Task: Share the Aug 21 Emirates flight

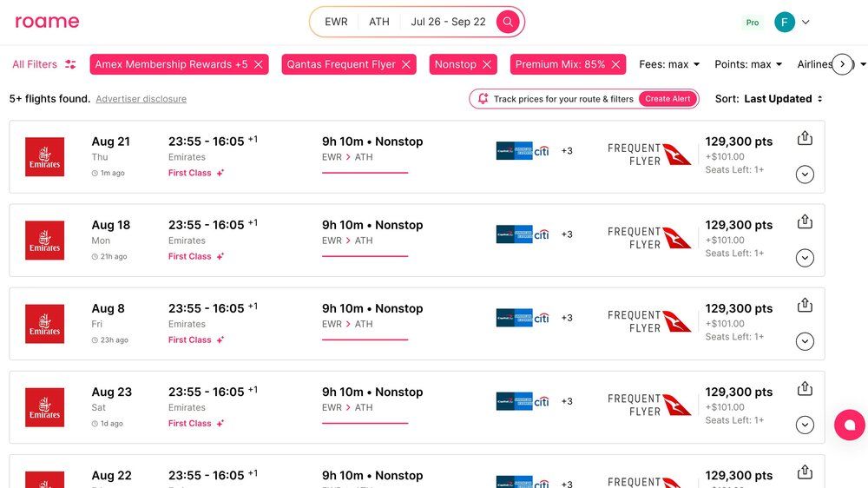Action: (805, 138)
